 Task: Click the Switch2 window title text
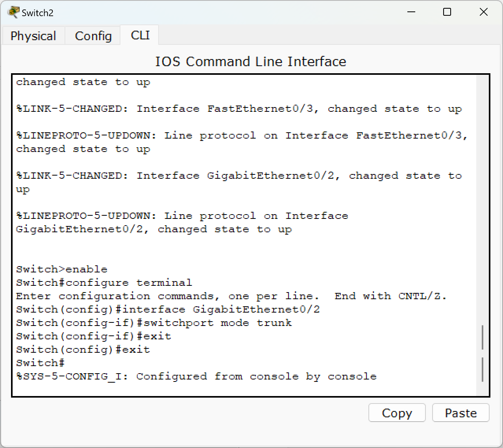[37, 13]
